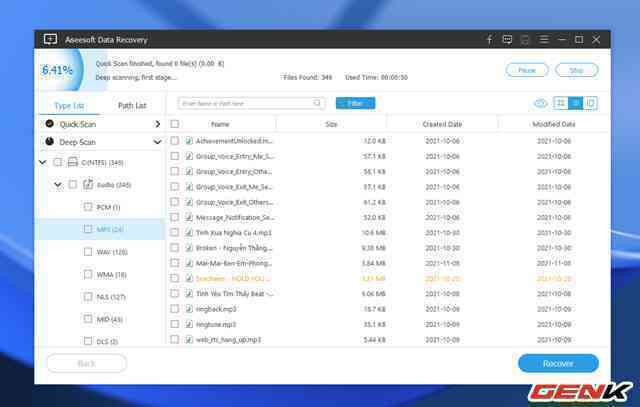Stop the scan

[576, 70]
